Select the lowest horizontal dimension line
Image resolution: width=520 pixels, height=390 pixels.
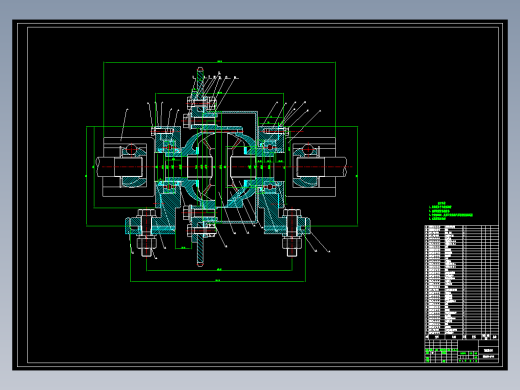tap(218, 281)
